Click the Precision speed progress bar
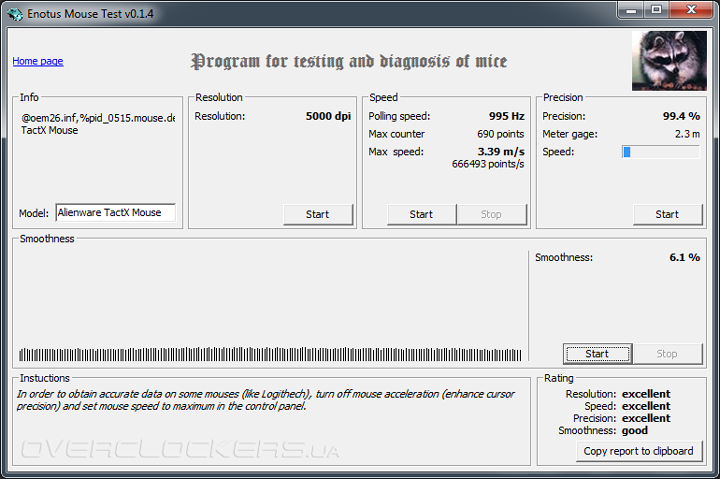The width and height of the screenshot is (720, 479). 661,152
